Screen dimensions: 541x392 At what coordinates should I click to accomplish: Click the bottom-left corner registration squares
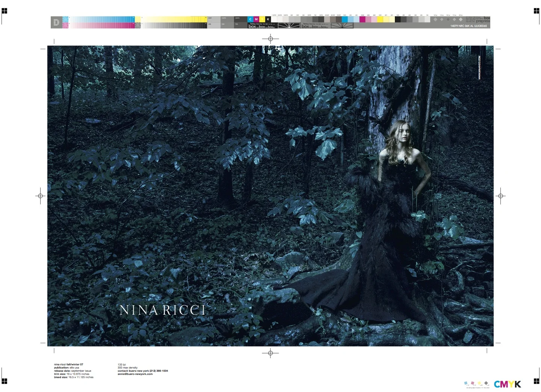pos(5,381)
